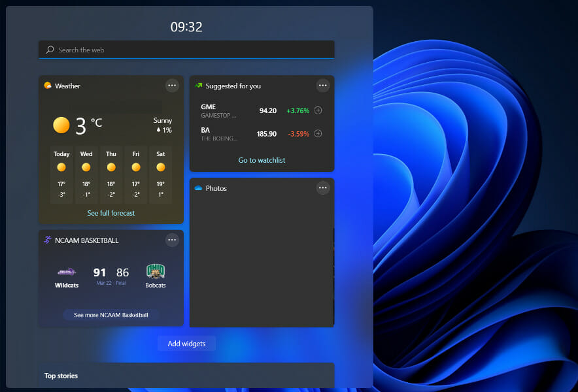Image resolution: width=578 pixels, height=392 pixels.
Task: Open the NCAAM Basketball widget options menu
Action: pos(172,240)
